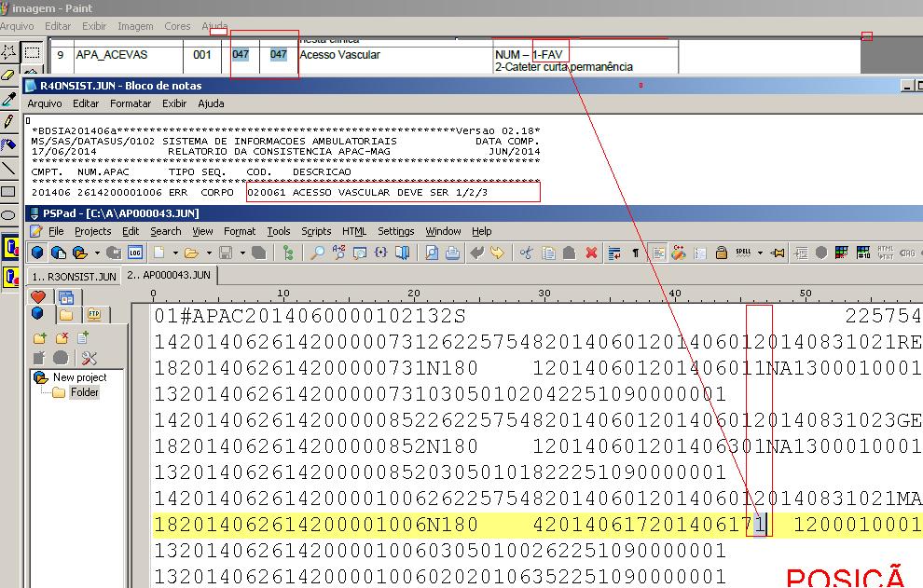The width and height of the screenshot is (923, 588).
Task: Click the project settings tools icon
Action: (x=89, y=358)
